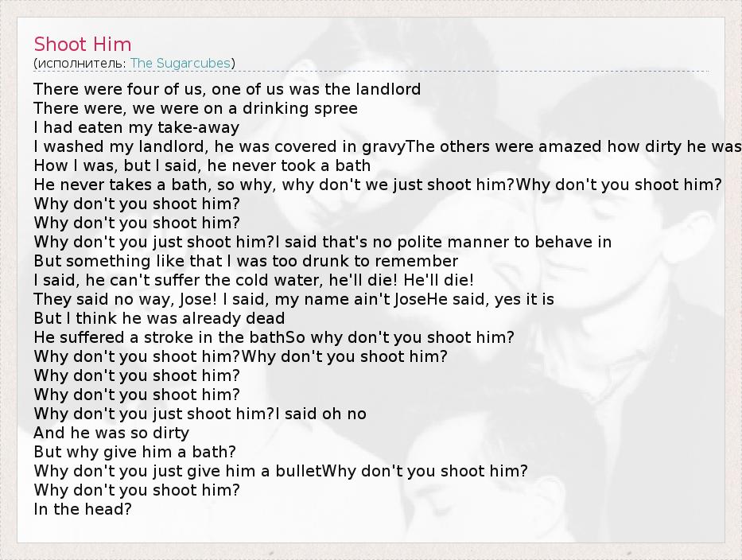Image resolution: width=742 pixels, height=560 pixels.
Task: Click the final line 'In the head?'
Action: pyautogui.click(x=82, y=509)
